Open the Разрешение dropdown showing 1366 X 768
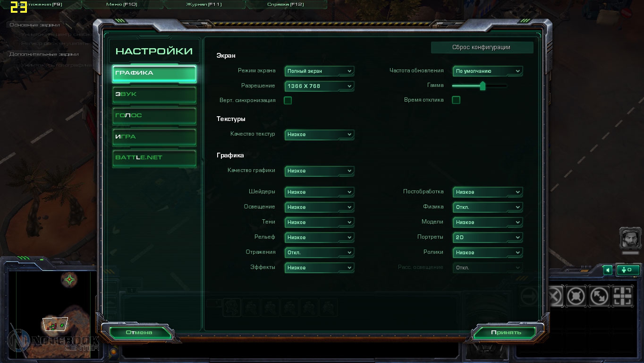Viewport: 644px width, 363px height. (319, 86)
